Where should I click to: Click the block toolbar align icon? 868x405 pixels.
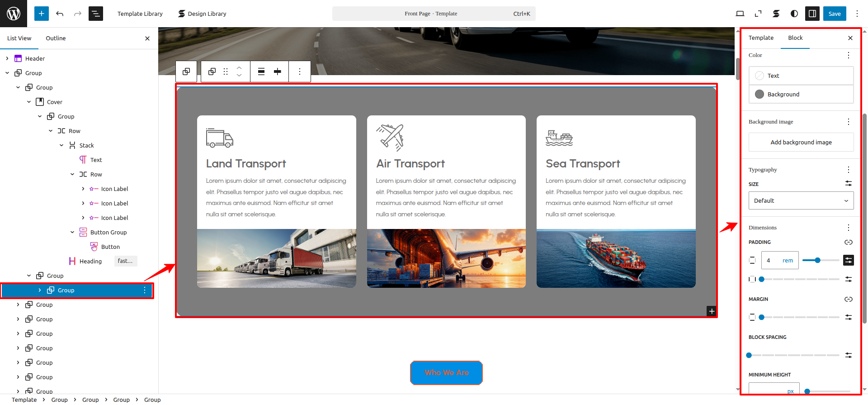click(261, 71)
